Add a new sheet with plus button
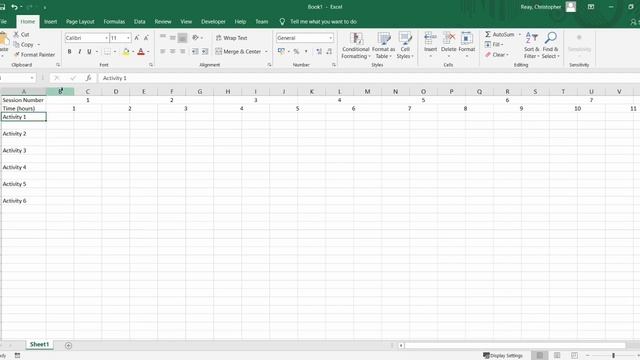640x360 pixels. 68,345
